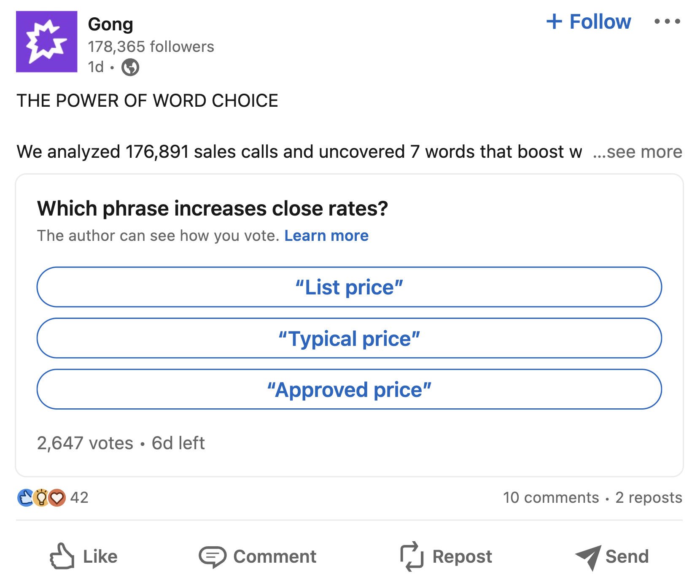The width and height of the screenshot is (700, 588).
Task: Click the Like thumbs-up icon
Action: click(62, 556)
